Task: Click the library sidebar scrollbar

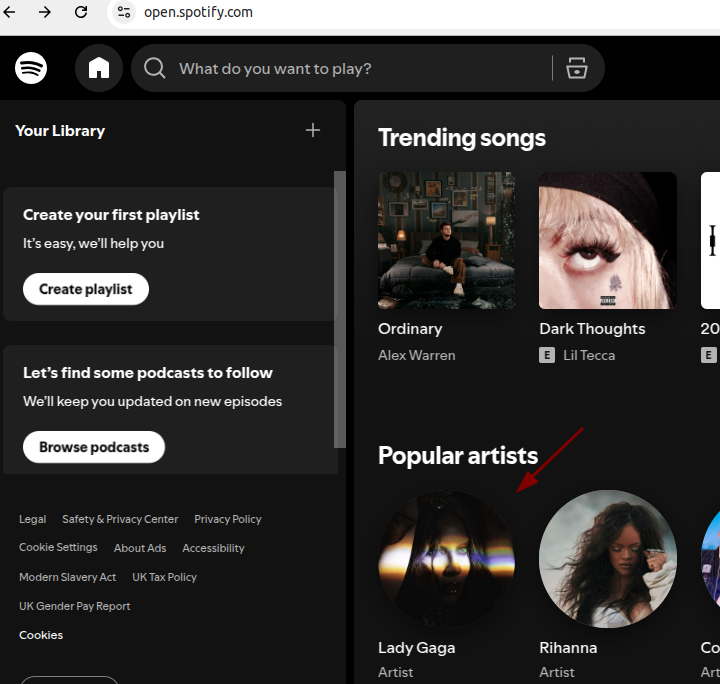Action: [340, 309]
